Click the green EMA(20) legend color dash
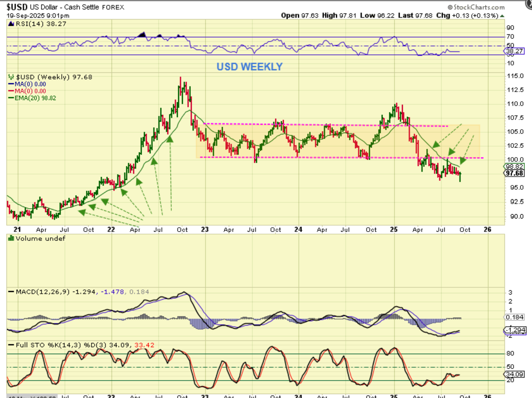This screenshot has height=398, width=532. pos(11,98)
